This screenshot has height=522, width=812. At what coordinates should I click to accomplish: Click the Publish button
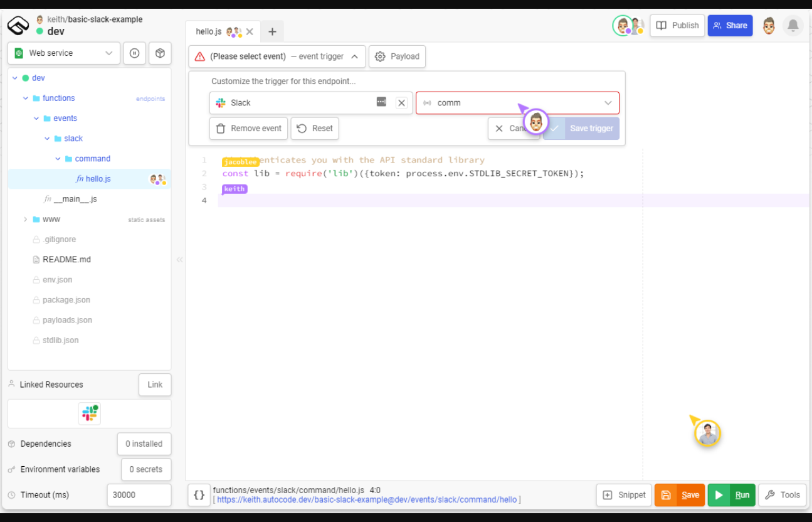(x=677, y=26)
